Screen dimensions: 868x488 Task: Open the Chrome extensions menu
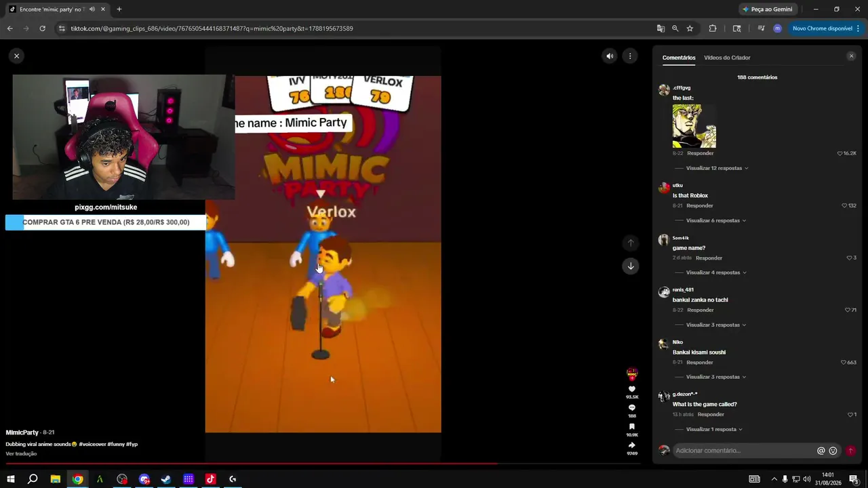click(713, 28)
